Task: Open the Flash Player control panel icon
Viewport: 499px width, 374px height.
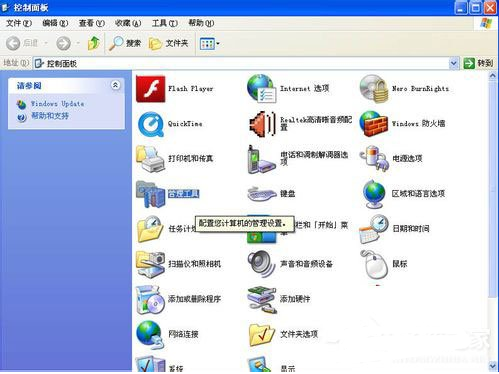Action: [x=151, y=89]
